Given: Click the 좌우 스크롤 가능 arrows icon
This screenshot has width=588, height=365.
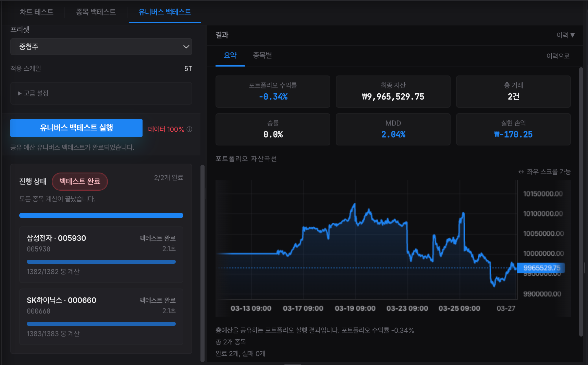Looking at the screenshot, I should click(521, 172).
